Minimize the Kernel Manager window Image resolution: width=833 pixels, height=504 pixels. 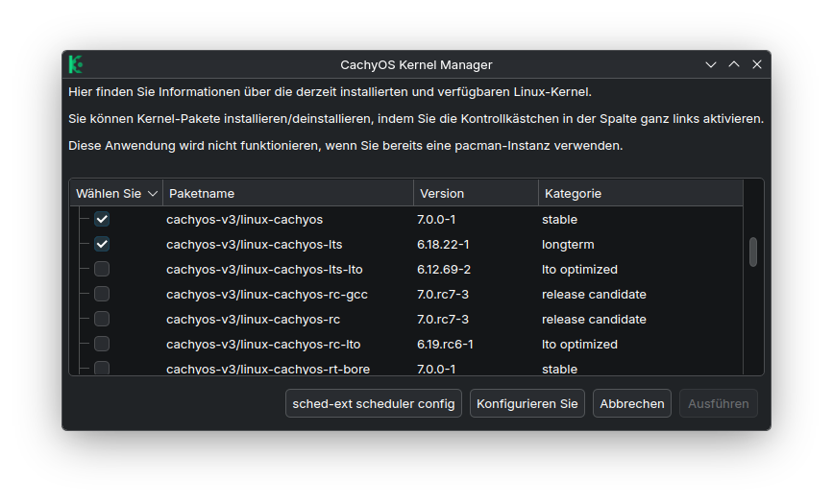711,64
